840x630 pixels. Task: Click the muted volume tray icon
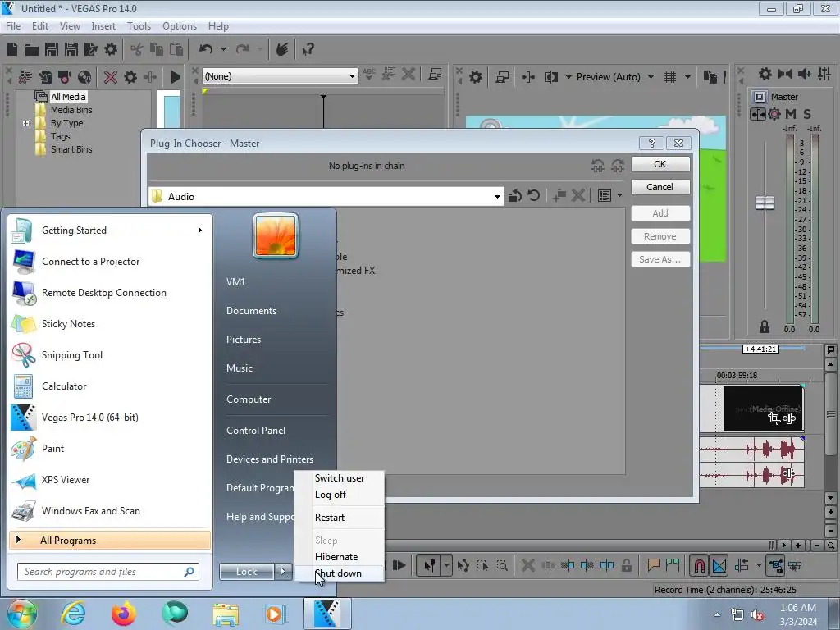pyautogui.click(x=757, y=615)
